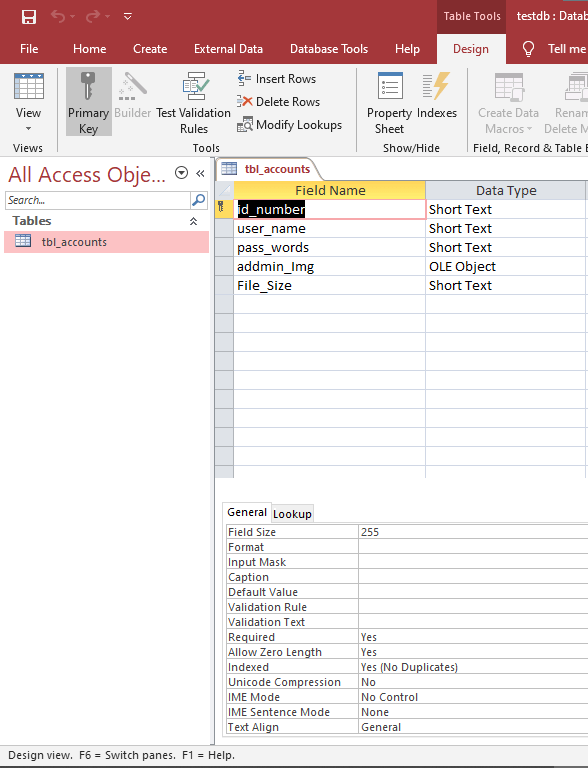The width and height of the screenshot is (588, 768).
Task: Click the Format property value box
Action: click(473, 547)
